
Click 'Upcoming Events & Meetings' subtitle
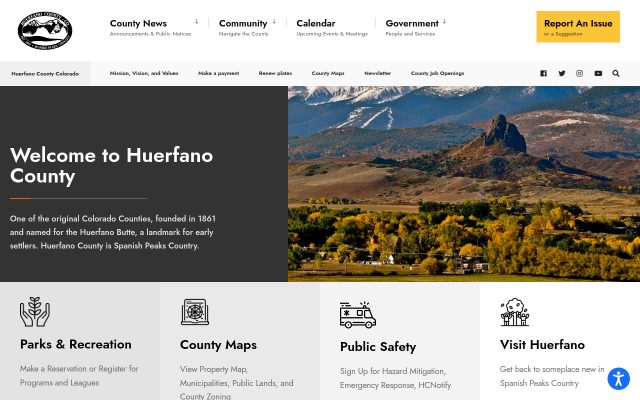pyautogui.click(x=332, y=34)
